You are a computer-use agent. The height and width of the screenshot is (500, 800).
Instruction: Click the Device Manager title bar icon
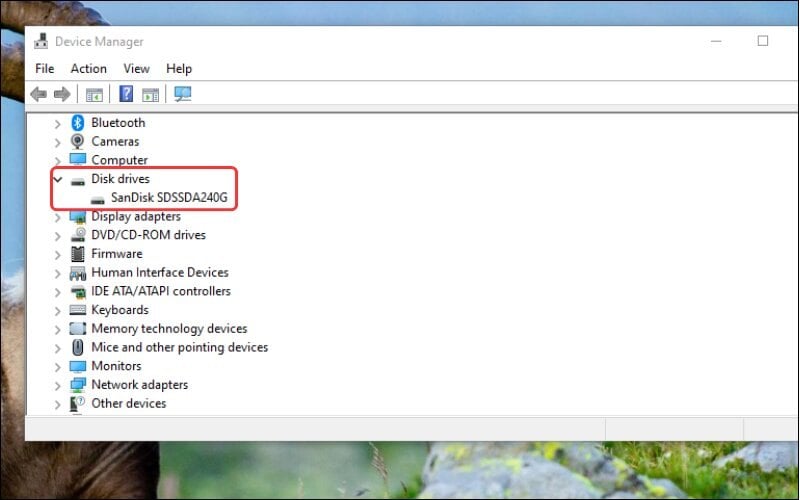tap(41, 41)
